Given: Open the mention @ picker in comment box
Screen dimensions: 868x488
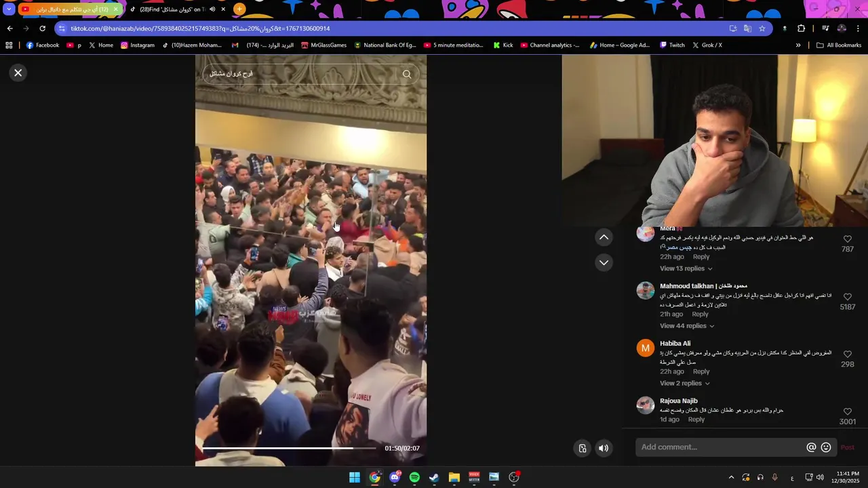Looking at the screenshot, I should 811,447.
